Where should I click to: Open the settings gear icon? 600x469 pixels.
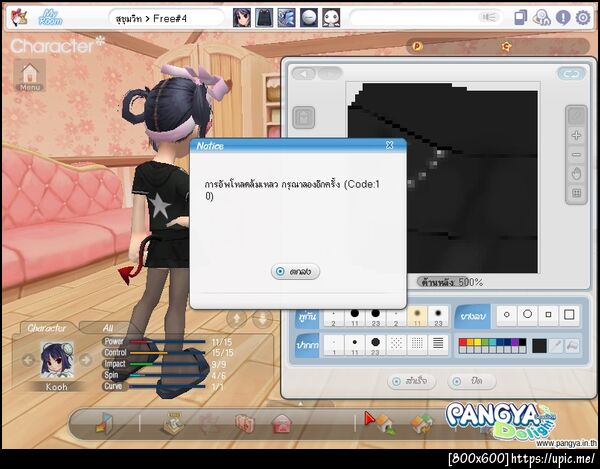pos(583,18)
